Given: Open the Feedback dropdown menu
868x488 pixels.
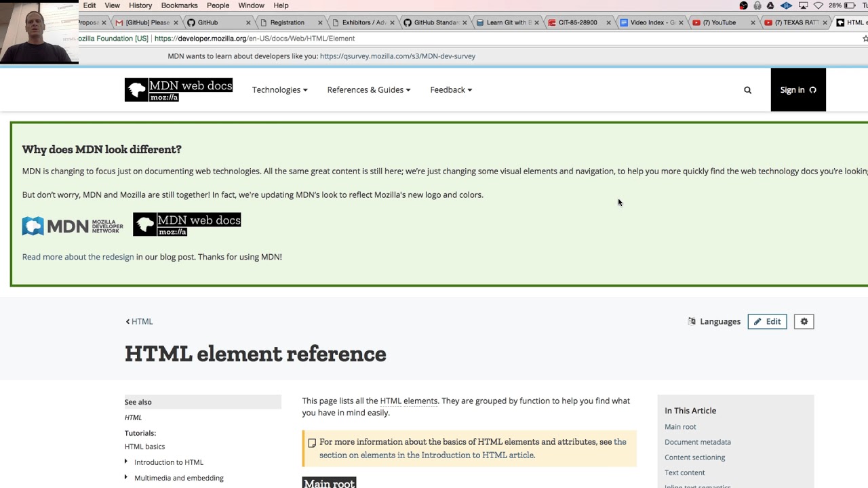Looking at the screenshot, I should (x=451, y=89).
